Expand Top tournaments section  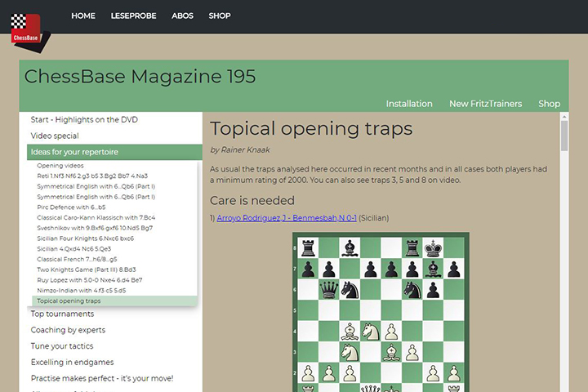click(x=62, y=314)
